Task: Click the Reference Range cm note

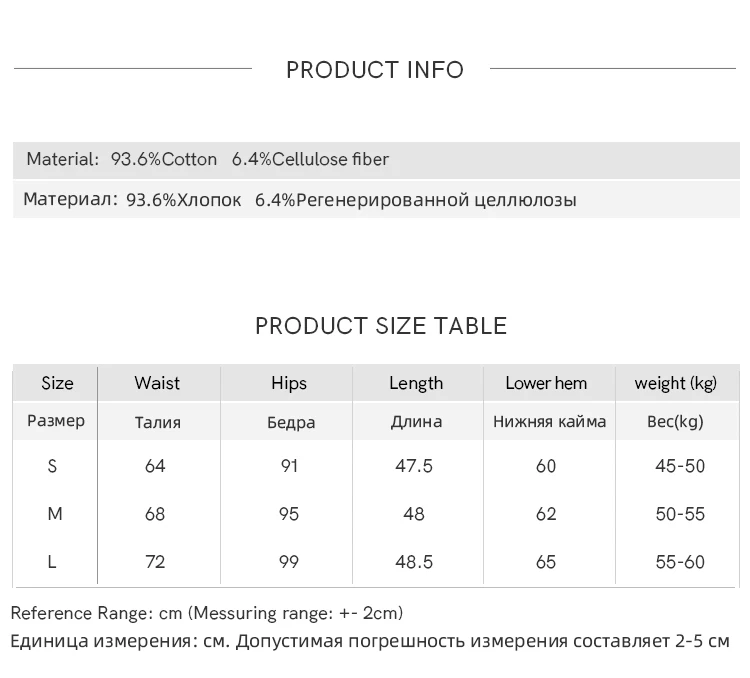Action: pyautogui.click(x=207, y=613)
